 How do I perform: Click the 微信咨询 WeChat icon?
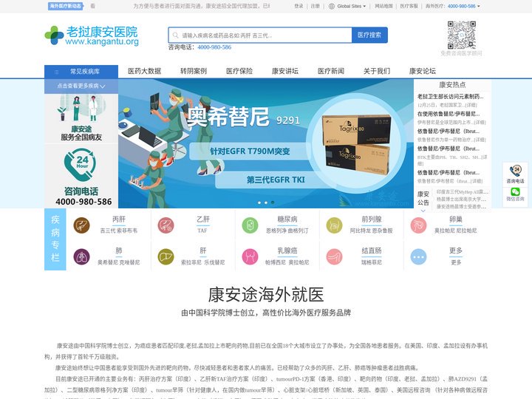pos(516,191)
